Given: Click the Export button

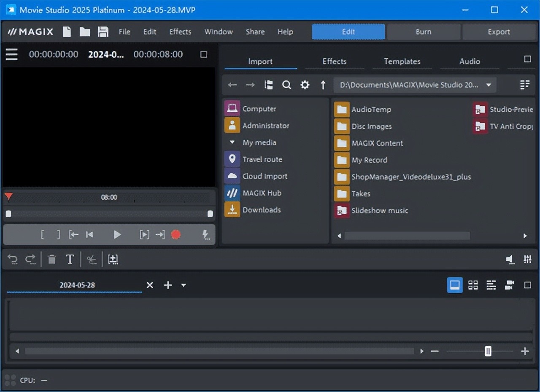Looking at the screenshot, I should pos(499,32).
